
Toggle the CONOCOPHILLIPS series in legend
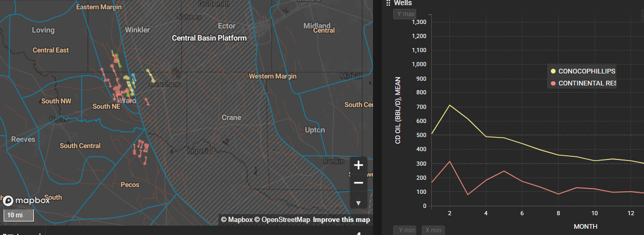click(x=587, y=71)
